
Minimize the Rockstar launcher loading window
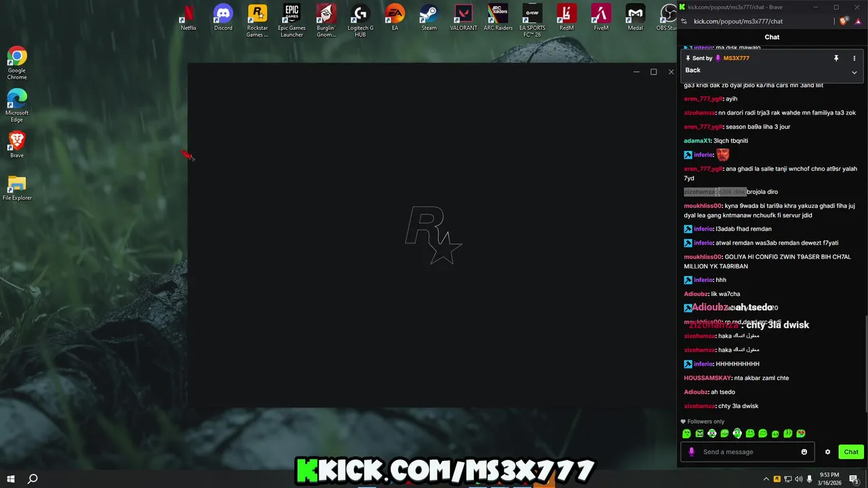point(636,72)
